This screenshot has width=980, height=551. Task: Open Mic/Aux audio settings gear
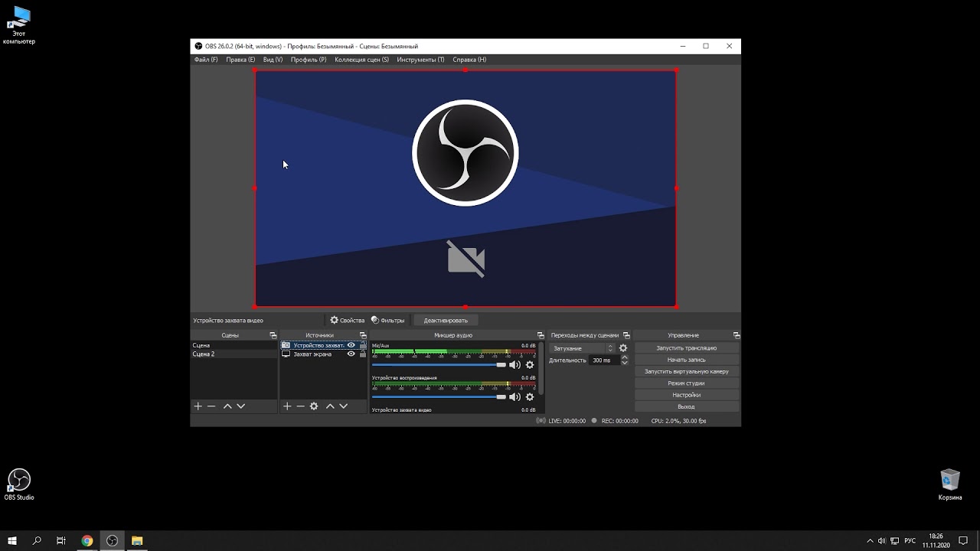tap(529, 365)
